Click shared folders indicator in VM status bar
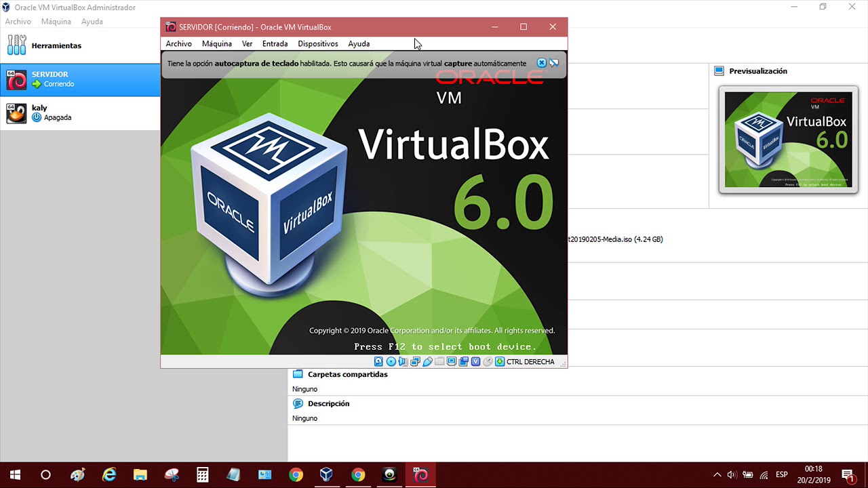The width and height of the screenshot is (868, 488). (x=439, y=362)
